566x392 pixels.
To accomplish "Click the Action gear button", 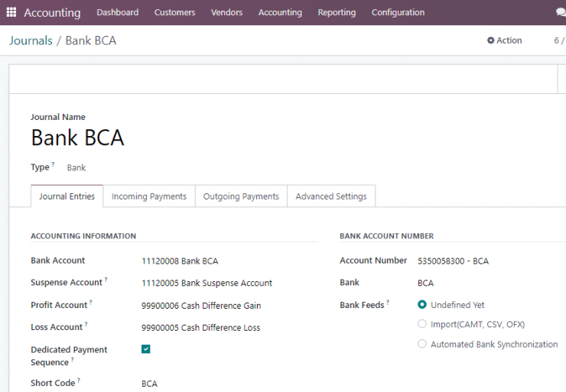I will 504,40.
